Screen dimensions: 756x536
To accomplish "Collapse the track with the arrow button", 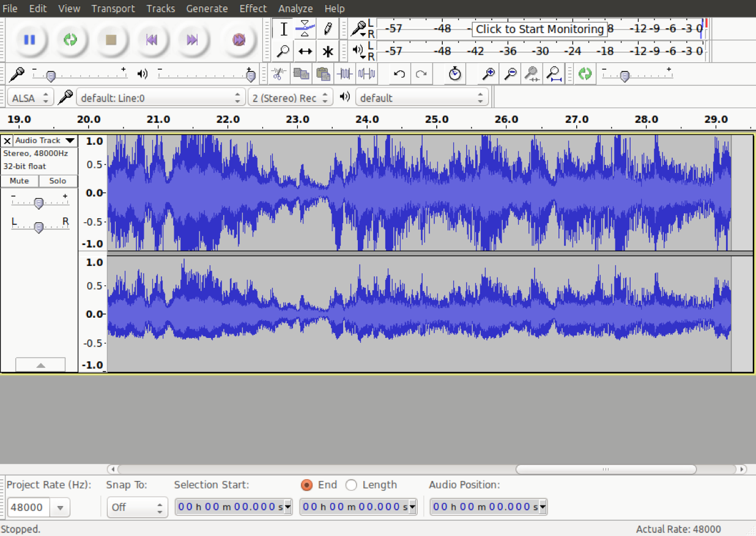I will [x=40, y=364].
